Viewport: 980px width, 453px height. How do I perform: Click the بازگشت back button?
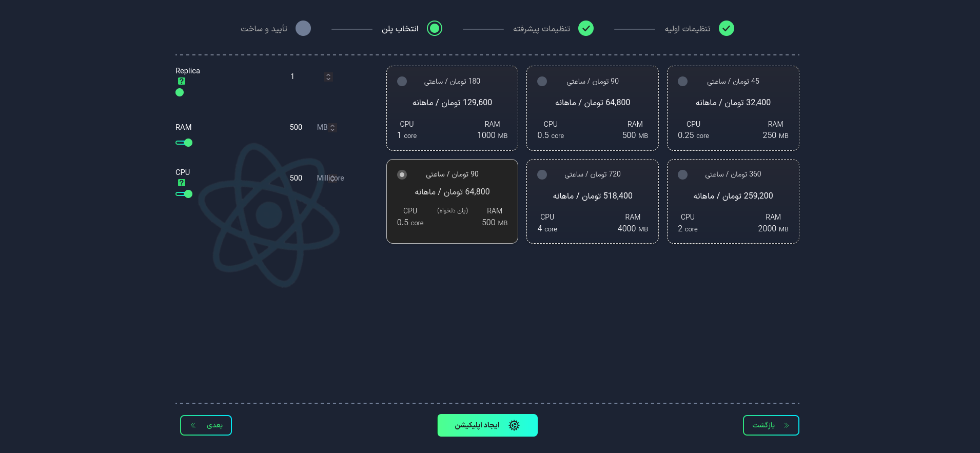771,425
